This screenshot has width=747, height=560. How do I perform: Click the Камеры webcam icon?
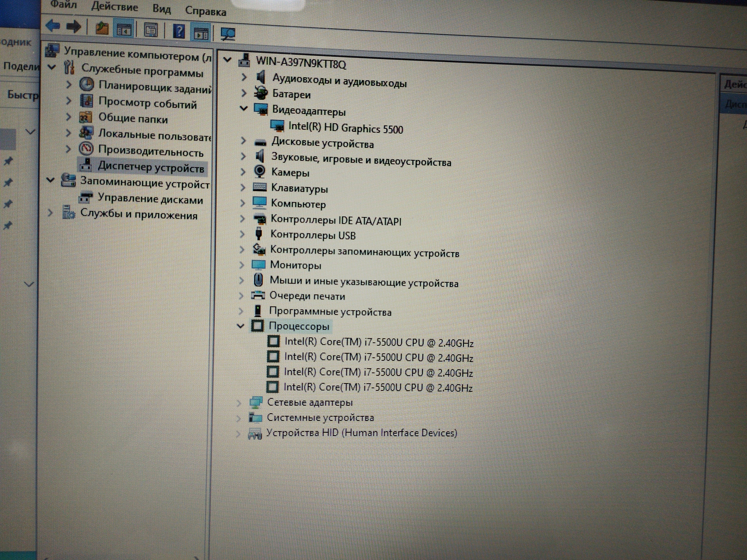tap(260, 171)
